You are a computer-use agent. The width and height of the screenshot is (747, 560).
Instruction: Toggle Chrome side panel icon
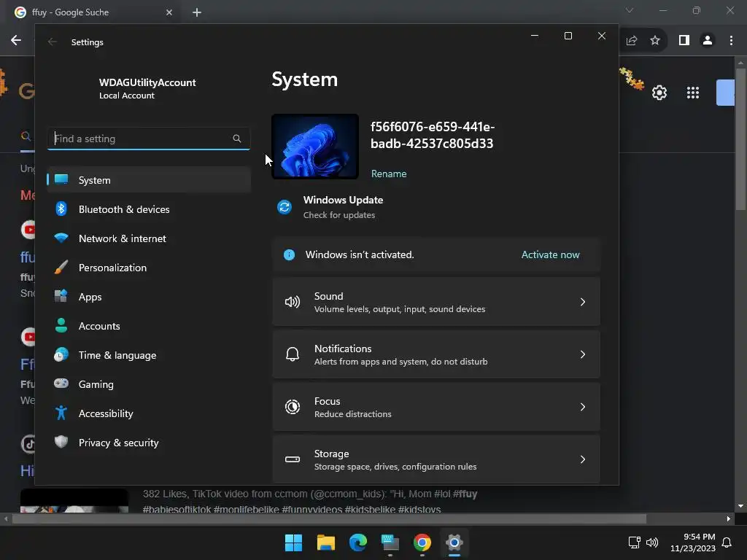pos(684,41)
